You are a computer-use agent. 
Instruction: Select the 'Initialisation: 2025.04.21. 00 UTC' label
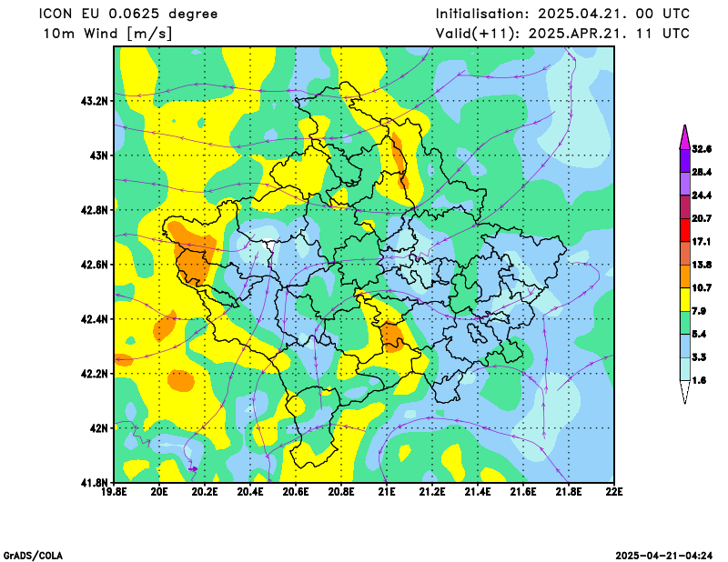click(562, 14)
